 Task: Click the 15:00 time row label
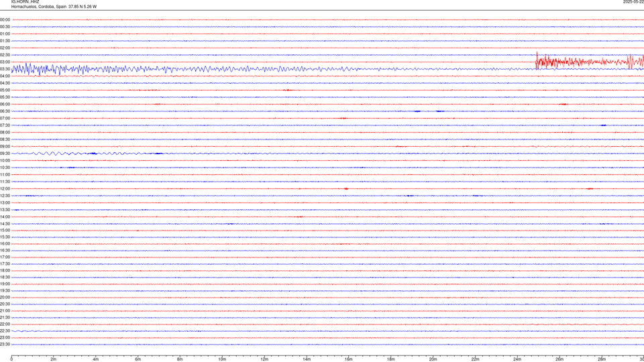pos(5,230)
